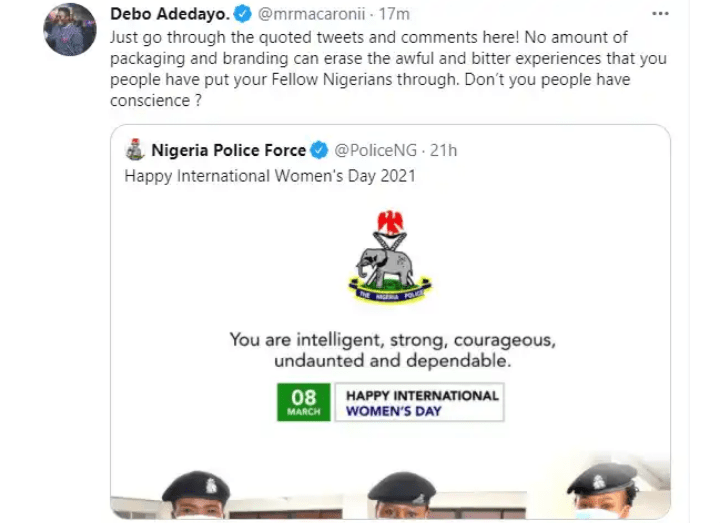The width and height of the screenshot is (720, 523).
Task: Click the green "08 March" date box
Action: click(x=303, y=402)
